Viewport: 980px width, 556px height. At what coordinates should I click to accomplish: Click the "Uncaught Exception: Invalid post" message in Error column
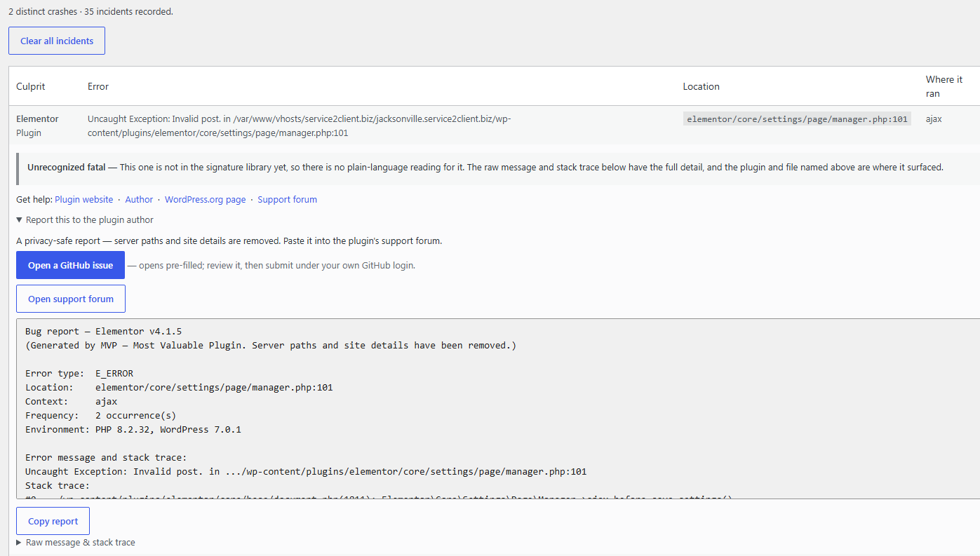300,126
